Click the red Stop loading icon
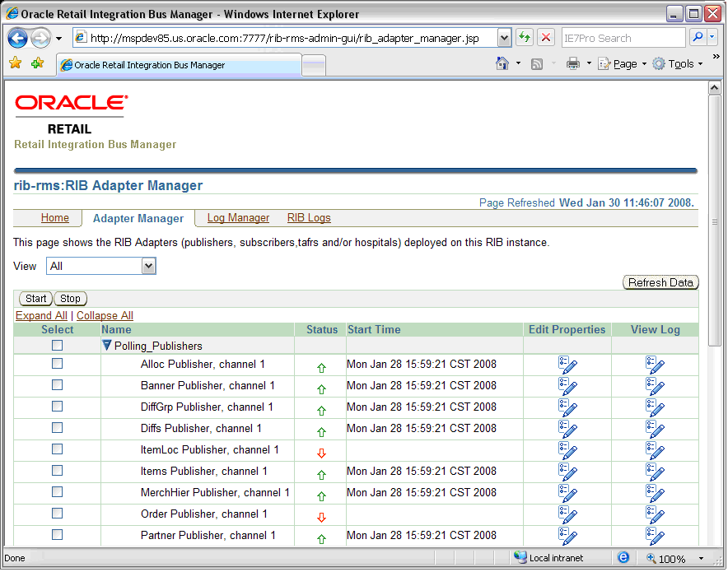The width and height of the screenshot is (728, 572). (x=546, y=38)
